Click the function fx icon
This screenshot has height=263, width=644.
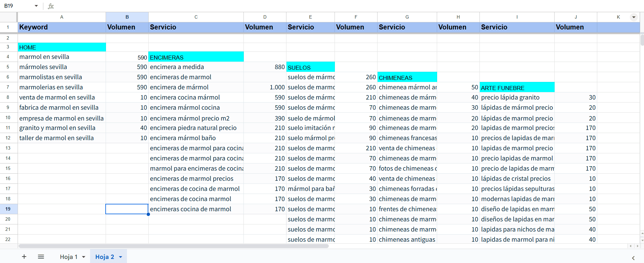[x=51, y=6]
